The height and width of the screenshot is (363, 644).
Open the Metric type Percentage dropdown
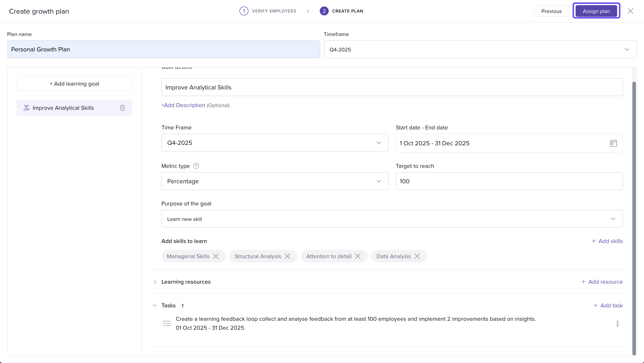pos(275,181)
